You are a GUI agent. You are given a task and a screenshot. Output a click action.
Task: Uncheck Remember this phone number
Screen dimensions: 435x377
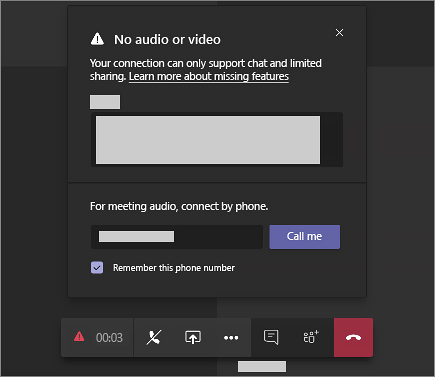click(97, 268)
